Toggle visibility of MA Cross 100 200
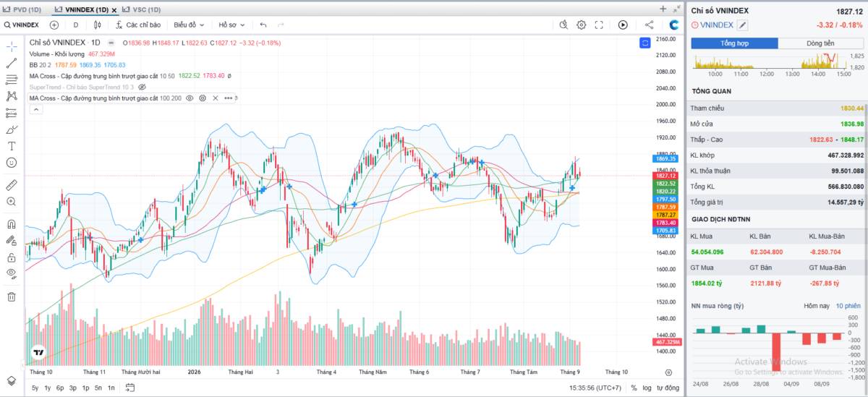The image size is (868, 397). point(190,98)
